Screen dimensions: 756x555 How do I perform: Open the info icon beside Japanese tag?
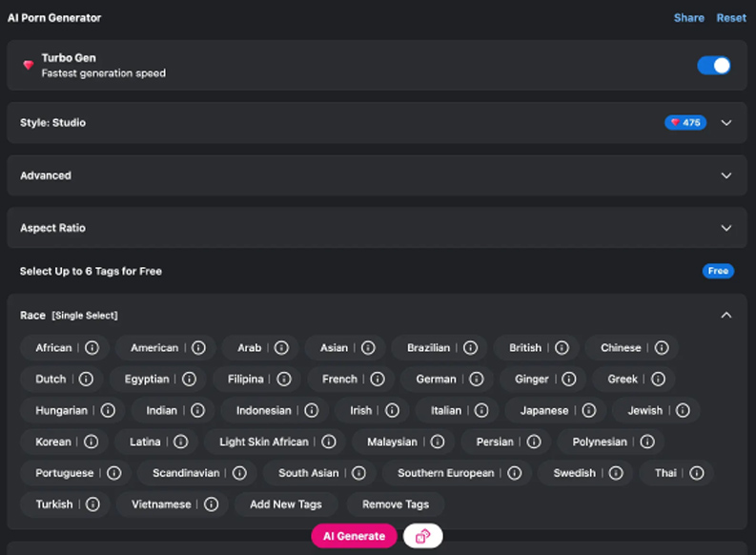tap(589, 411)
